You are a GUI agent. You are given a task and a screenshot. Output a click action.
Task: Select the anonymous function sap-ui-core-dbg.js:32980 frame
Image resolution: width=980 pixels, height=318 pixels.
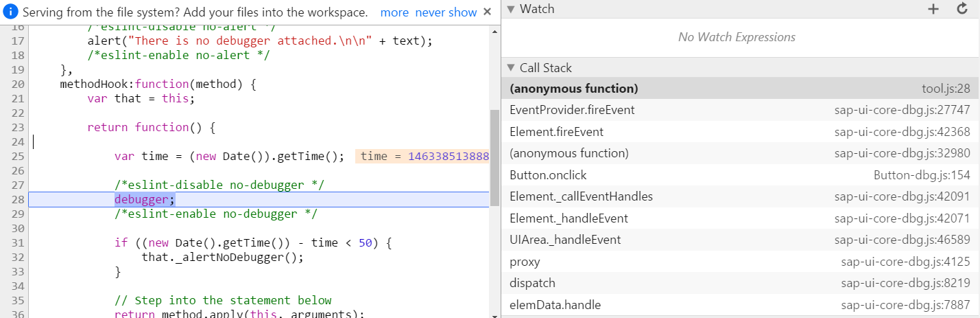point(740,153)
